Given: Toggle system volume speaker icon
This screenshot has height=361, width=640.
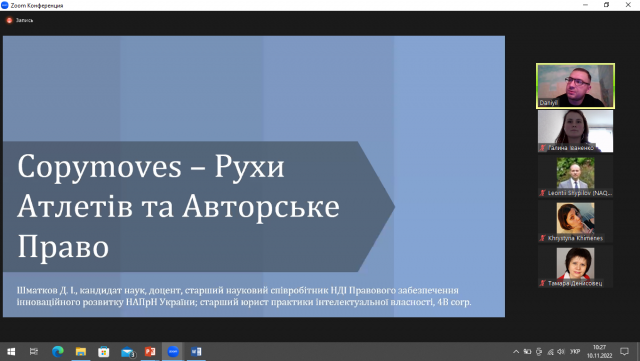Looking at the screenshot, I should click(561, 352).
